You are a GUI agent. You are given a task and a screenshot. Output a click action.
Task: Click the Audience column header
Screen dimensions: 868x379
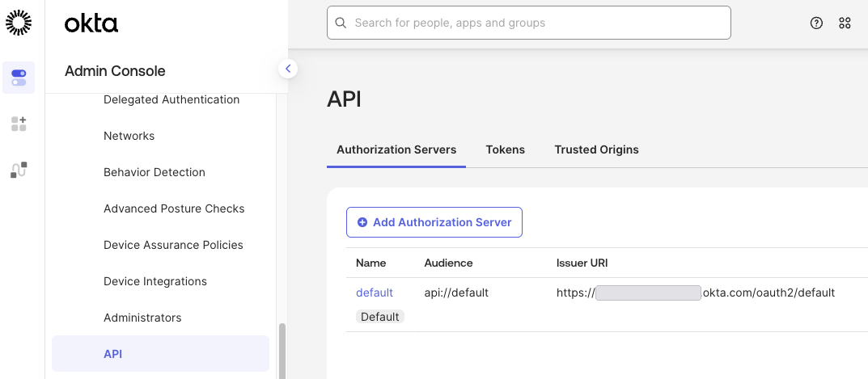point(448,263)
